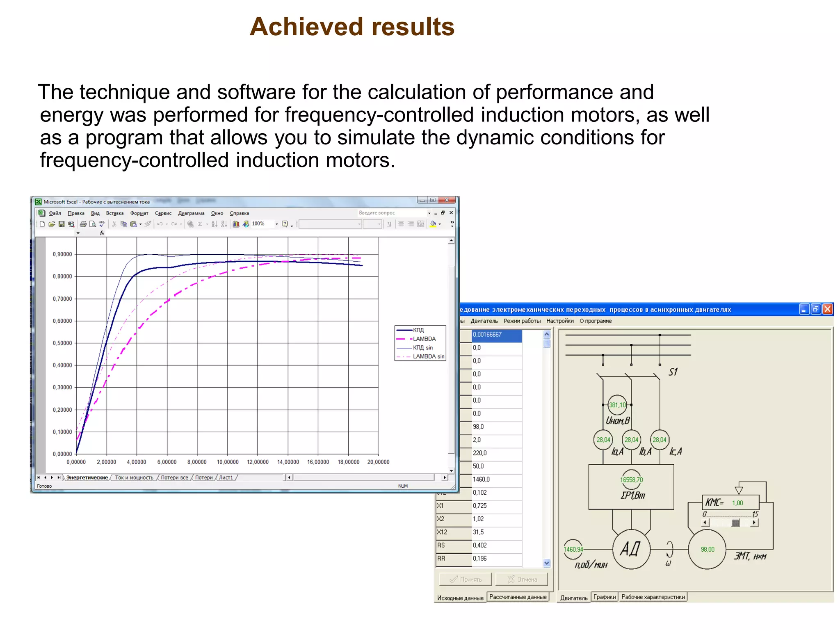Click the Open folder icon in Excel toolbar
This screenshot has width=840, height=630.
52,224
